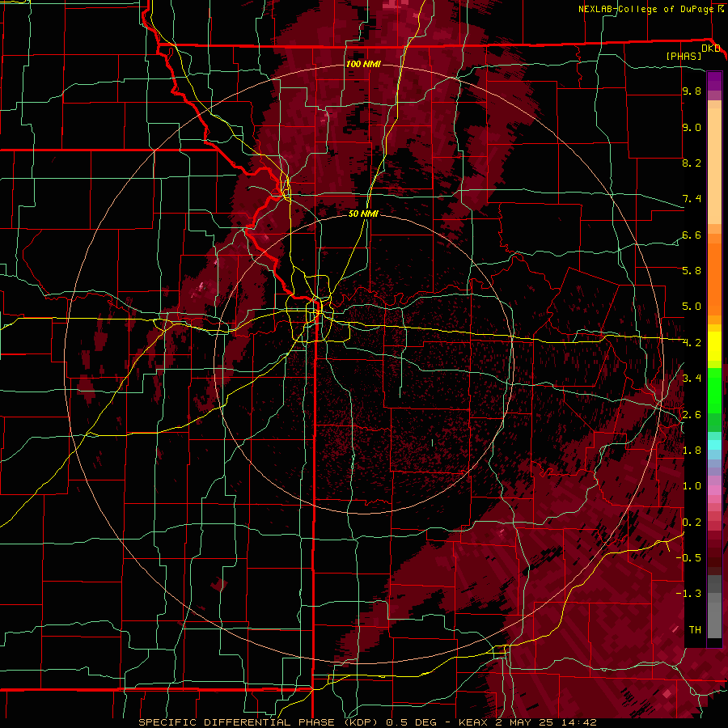The width and height of the screenshot is (728, 728).
Task: Pick the light peach band on color scale
Action: [714, 166]
